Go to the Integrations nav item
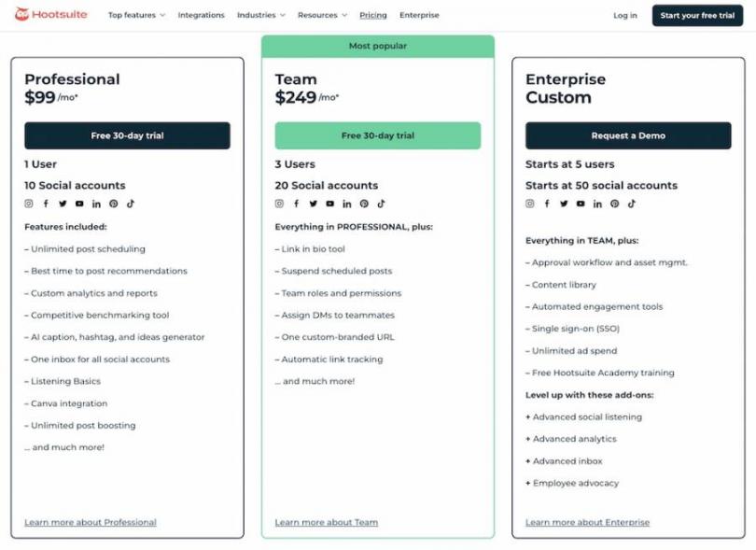This screenshot has width=756, height=550. click(201, 15)
